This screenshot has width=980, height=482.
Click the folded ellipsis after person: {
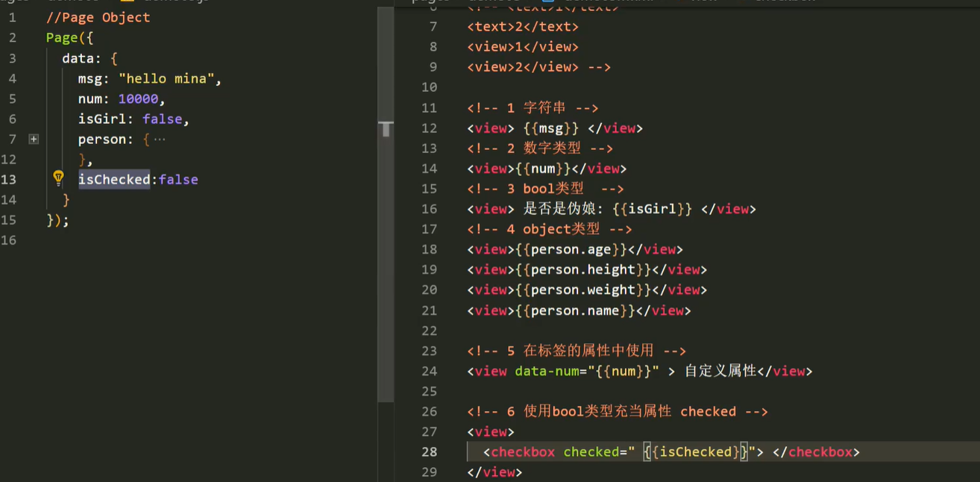click(159, 140)
